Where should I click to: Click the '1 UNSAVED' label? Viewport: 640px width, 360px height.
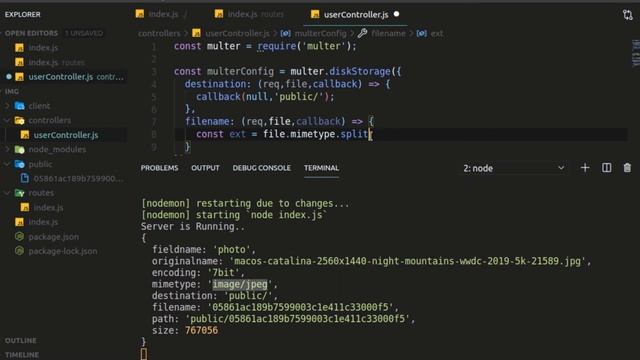pyautogui.click(x=84, y=33)
